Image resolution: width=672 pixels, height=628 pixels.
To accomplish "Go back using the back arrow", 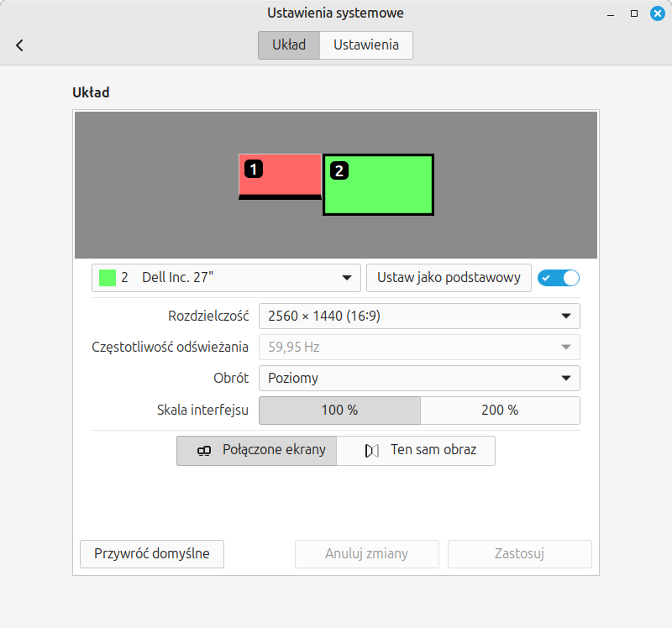I will point(19,45).
